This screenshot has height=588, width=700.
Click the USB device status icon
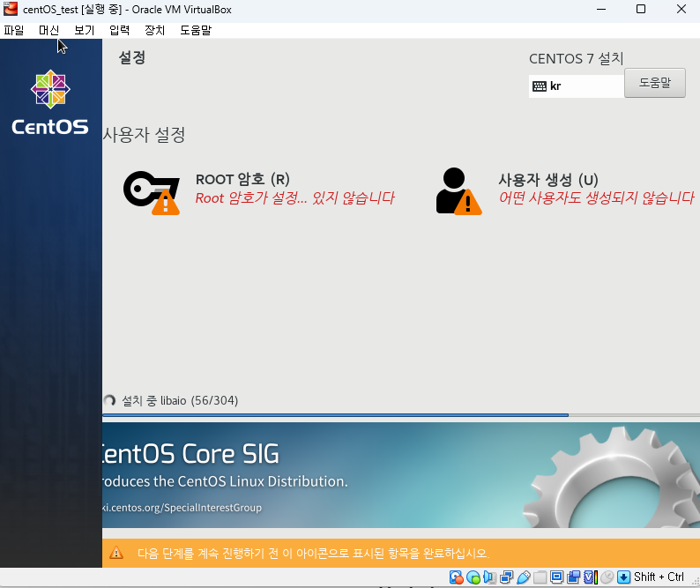[x=523, y=577]
